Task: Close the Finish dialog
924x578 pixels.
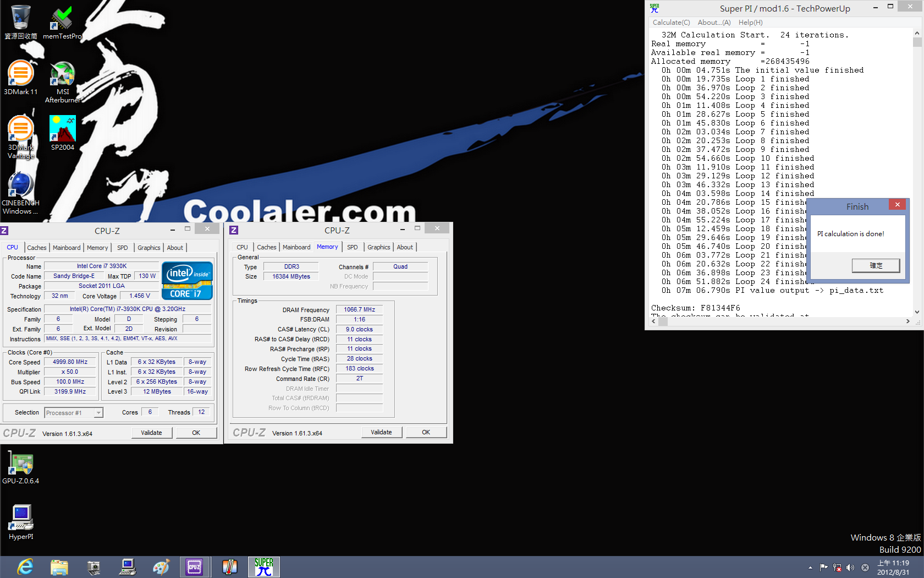Action: (897, 205)
